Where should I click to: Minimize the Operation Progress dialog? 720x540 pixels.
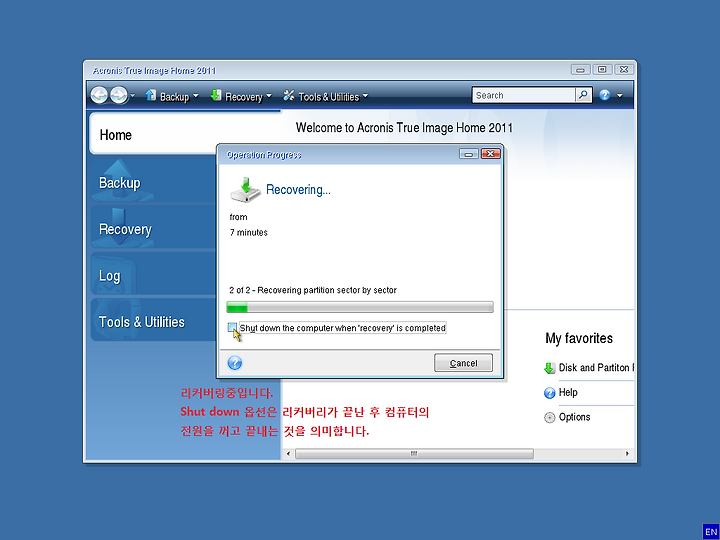pyautogui.click(x=469, y=154)
